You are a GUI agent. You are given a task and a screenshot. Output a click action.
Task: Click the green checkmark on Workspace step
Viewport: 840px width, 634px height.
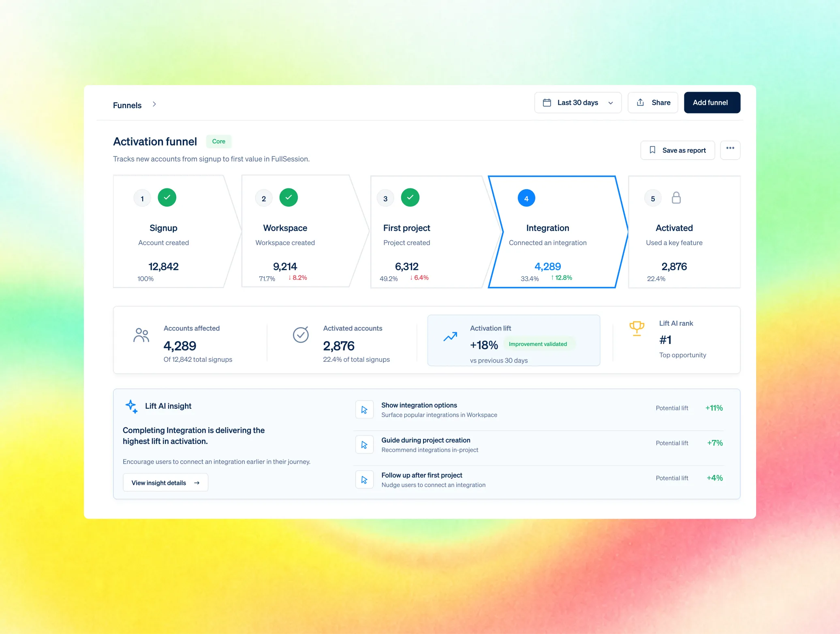pyautogui.click(x=289, y=198)
